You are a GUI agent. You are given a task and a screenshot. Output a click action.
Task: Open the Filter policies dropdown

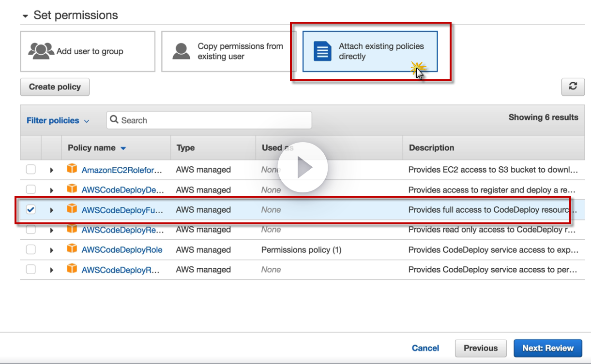click(58, 120)
